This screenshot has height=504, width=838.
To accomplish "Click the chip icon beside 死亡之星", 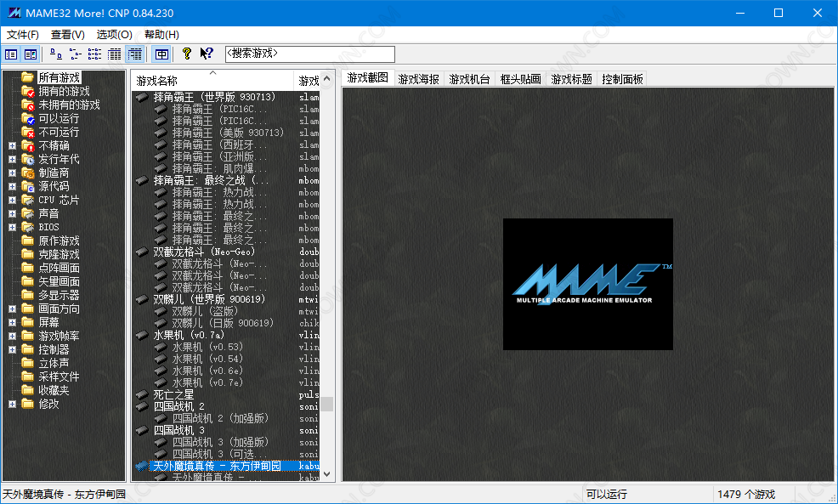I will click(142, 395).
